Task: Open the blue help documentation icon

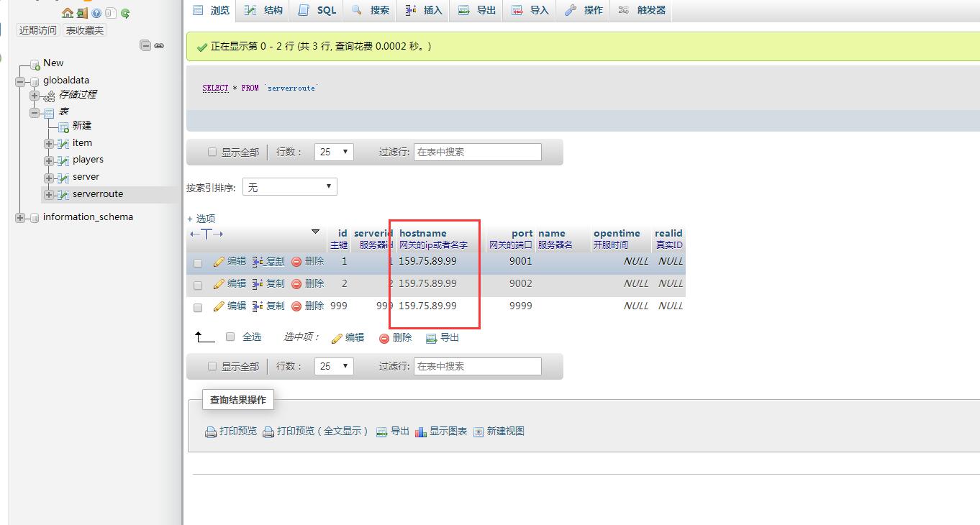Action: [96, 13]
